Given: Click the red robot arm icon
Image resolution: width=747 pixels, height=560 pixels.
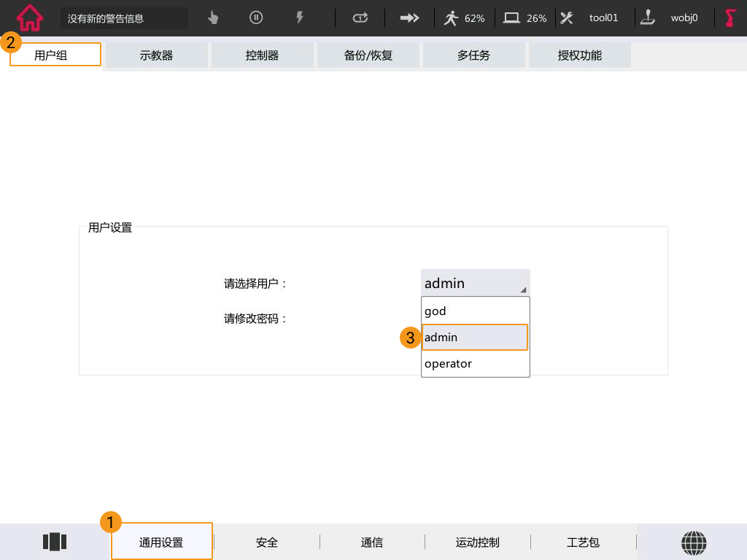Looking at the screenshot, I should coord(730,18).
